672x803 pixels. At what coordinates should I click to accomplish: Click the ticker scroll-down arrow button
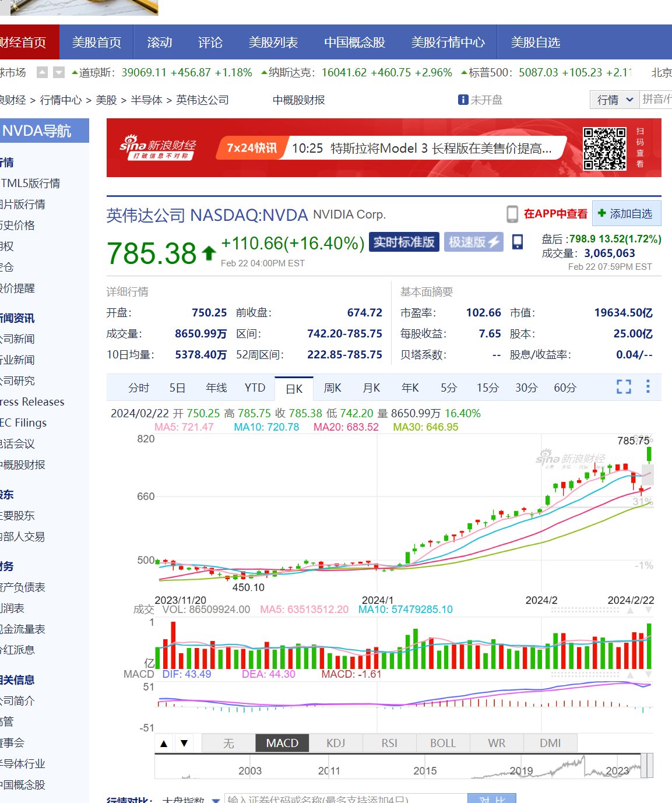click(x=58, y=72)
